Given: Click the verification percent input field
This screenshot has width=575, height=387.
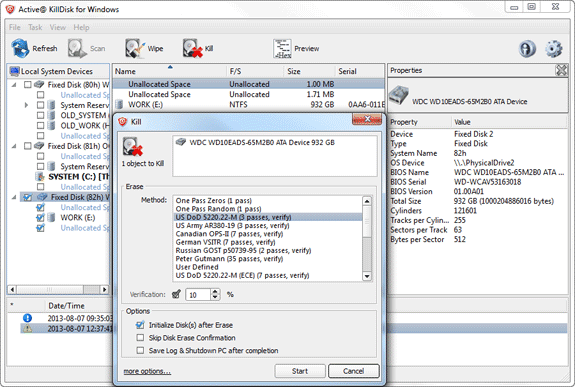Looking at the screenshot, I should point(198,294).
